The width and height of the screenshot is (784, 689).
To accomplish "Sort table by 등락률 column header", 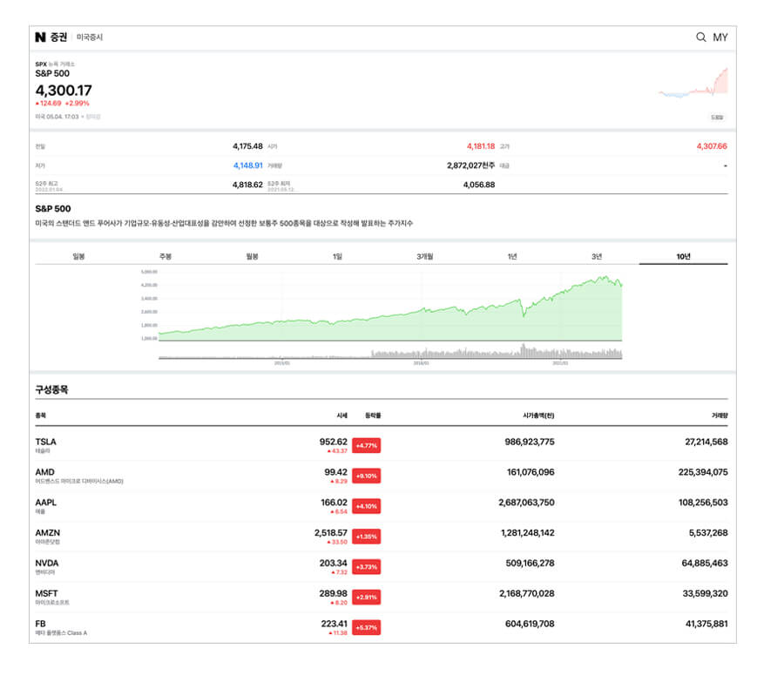I will (x=373, y=415).
